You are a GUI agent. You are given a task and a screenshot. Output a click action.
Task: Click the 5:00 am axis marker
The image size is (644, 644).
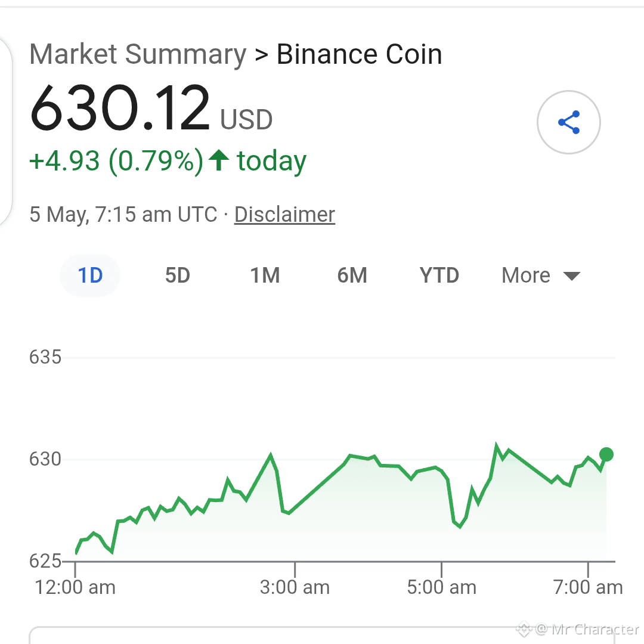441,587
